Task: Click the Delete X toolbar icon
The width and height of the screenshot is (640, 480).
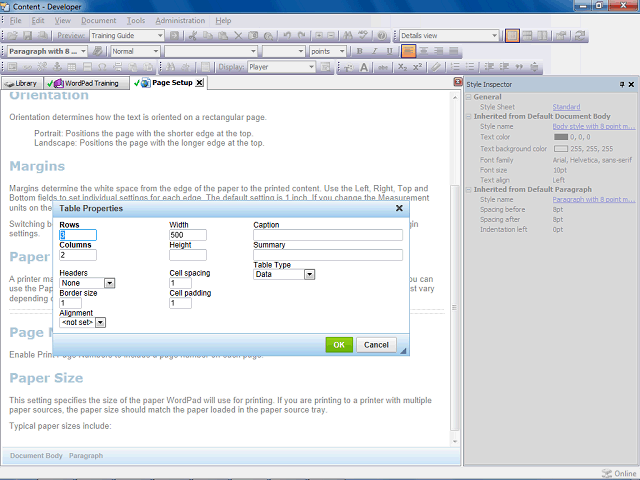Action: click(238, 36)
